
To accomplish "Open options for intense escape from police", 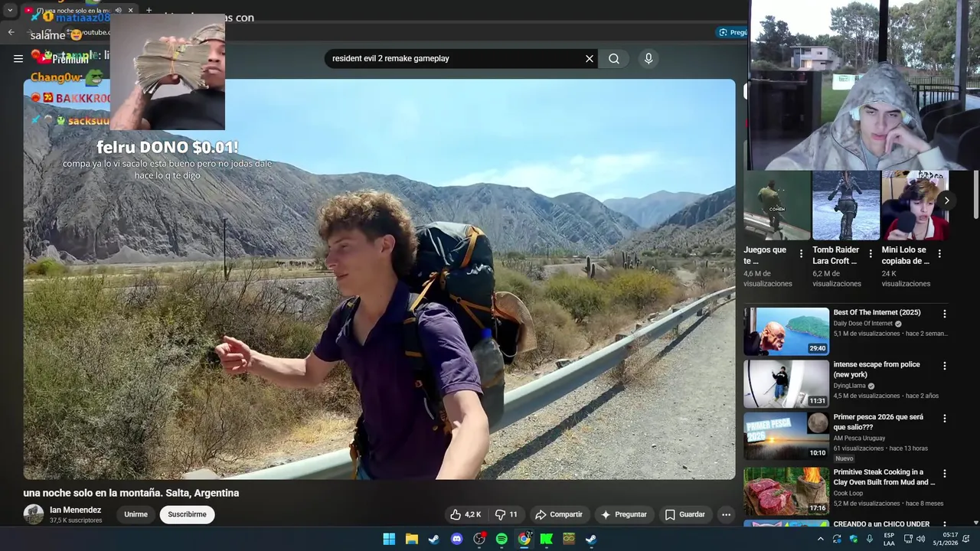I will 944,366.
